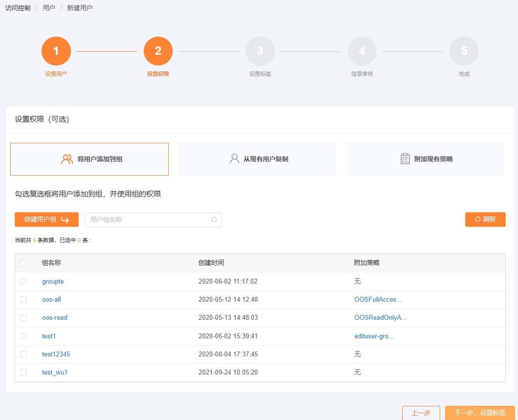Click step 4 circle 信息审核
Screen dimensions: 518x420
(362, 51)
